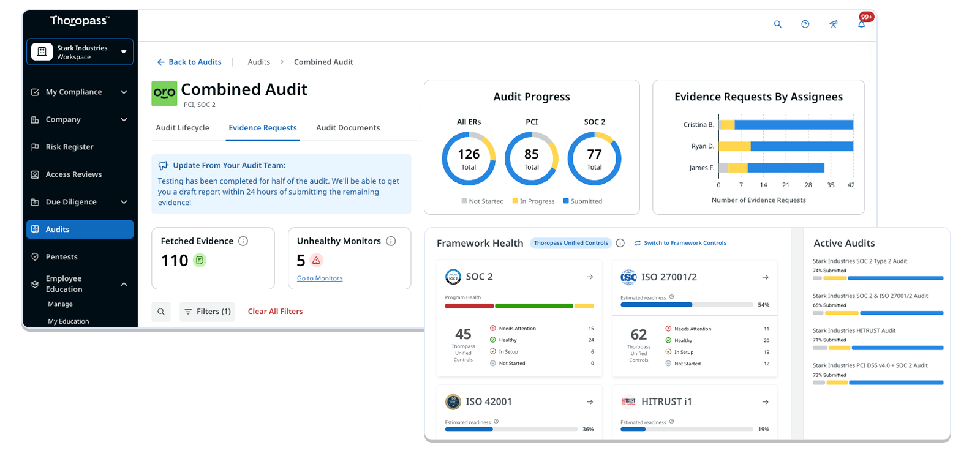Image resolution: width=980 pixels, height=459 pixels.
Task: Click Stark Industries PCI DSS v4.0 + SOC 2 Audit
Action: click(870, 365)
